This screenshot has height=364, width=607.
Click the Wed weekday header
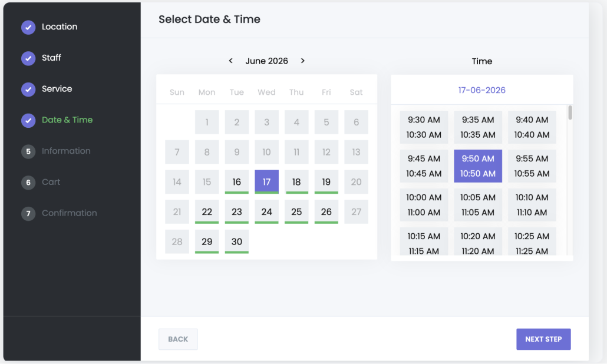pyautogui.click(x=267, y=92)
